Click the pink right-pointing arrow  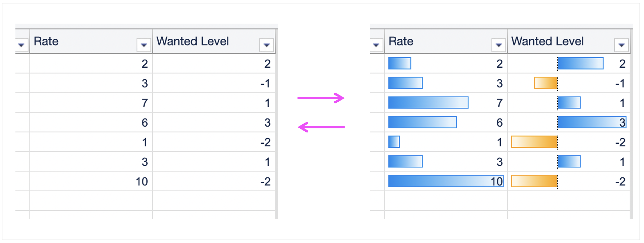pos(321,98)
